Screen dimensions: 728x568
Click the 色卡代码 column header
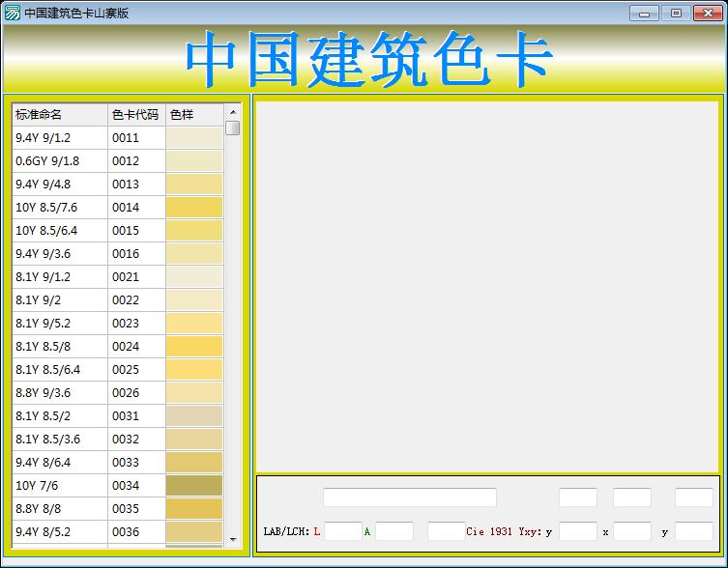tap(137, 115)
